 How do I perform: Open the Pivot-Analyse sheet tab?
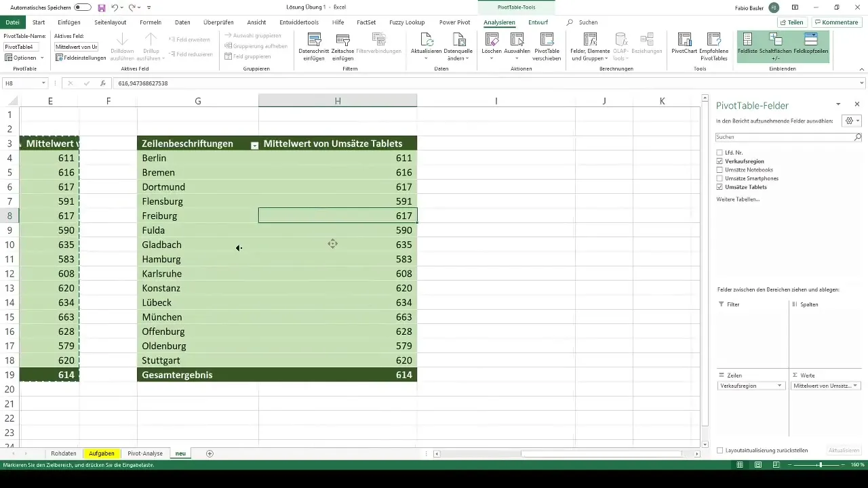(145, 453)
